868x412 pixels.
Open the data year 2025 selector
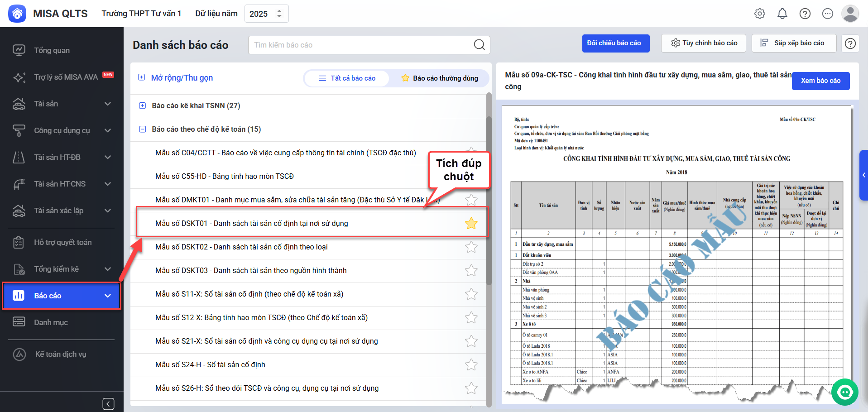point(266,14)
